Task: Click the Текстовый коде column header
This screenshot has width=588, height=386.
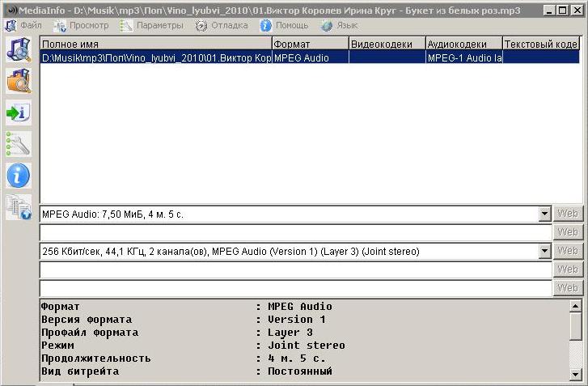Action: point(541,44)
